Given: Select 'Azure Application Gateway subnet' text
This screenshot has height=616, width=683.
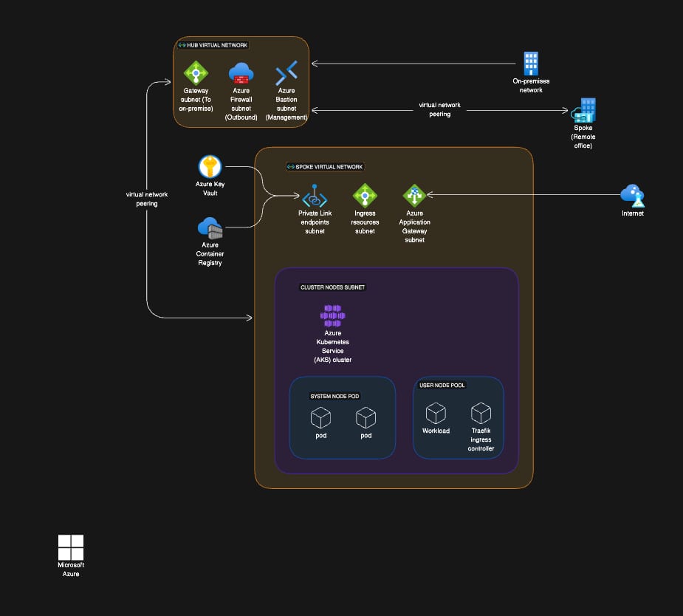Looking at the screenshot, I should point(414,226).
